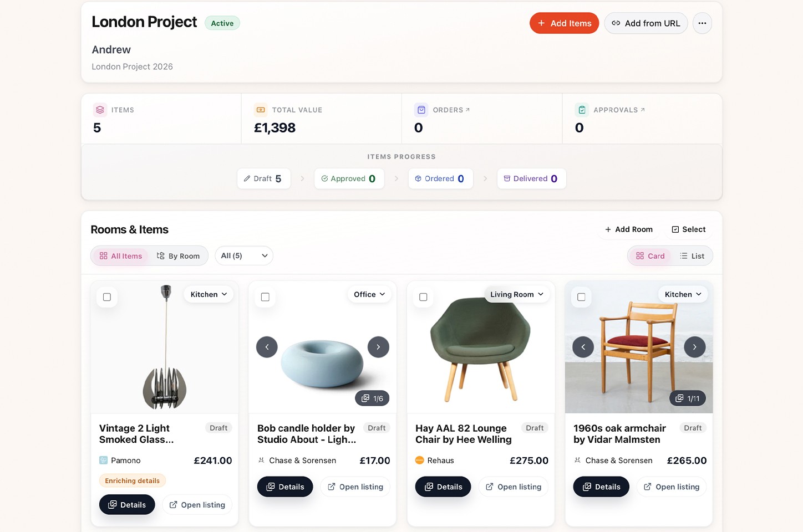Expand the All (5) filter dropdown
This screenshot has width=803, height=532.
coord(244,255)
